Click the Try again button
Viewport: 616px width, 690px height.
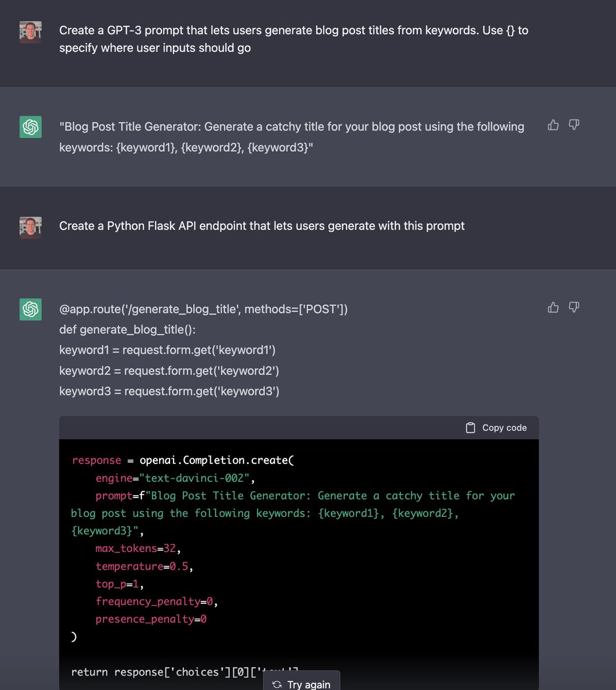[x=302, y=684]
